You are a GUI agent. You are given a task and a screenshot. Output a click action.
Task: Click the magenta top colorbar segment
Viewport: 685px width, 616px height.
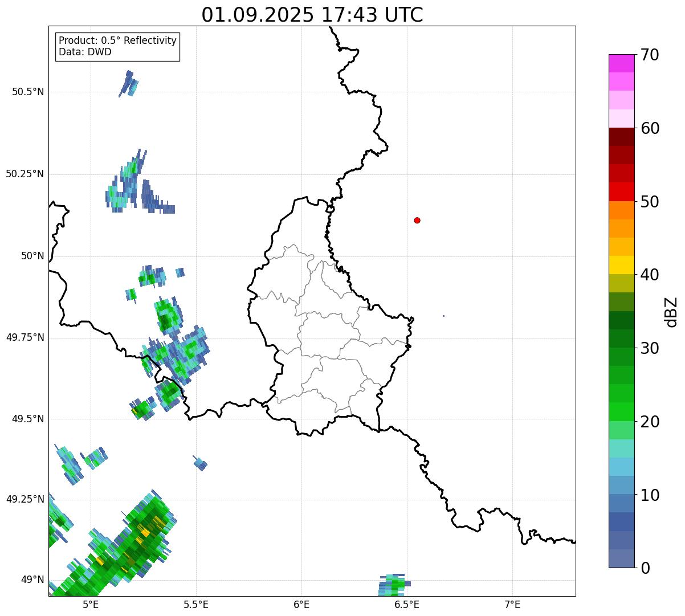pos(621,63)
